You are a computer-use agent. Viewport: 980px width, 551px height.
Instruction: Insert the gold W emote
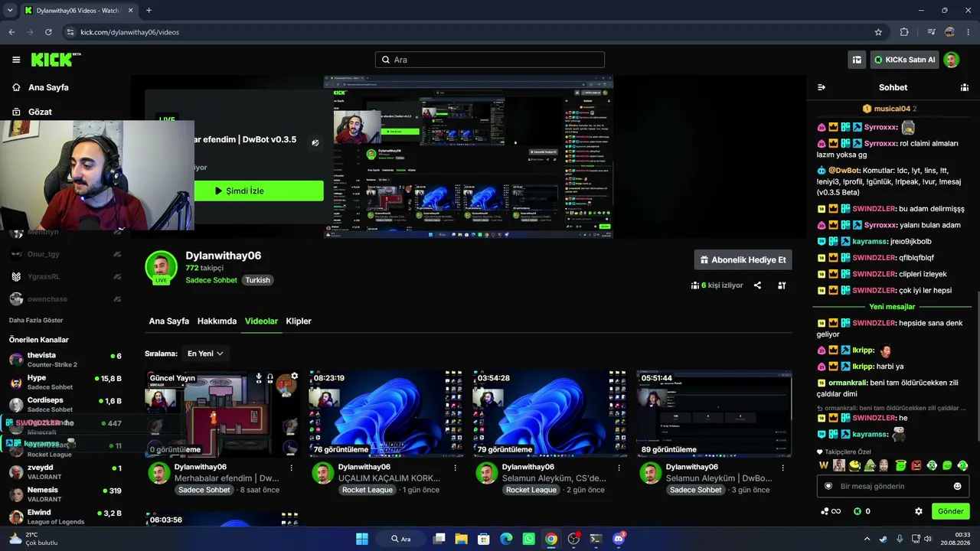tap(824, 465)
